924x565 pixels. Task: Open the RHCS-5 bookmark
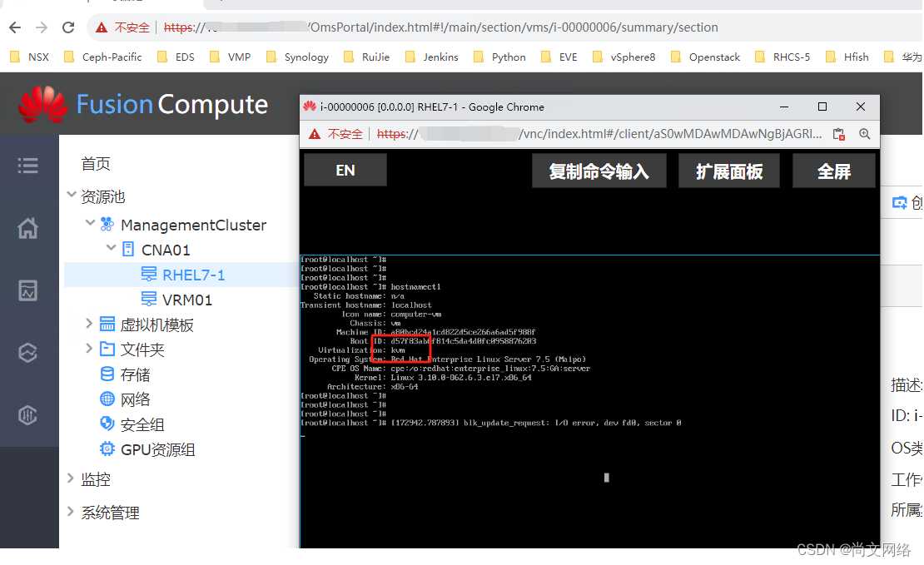point(782,57)
